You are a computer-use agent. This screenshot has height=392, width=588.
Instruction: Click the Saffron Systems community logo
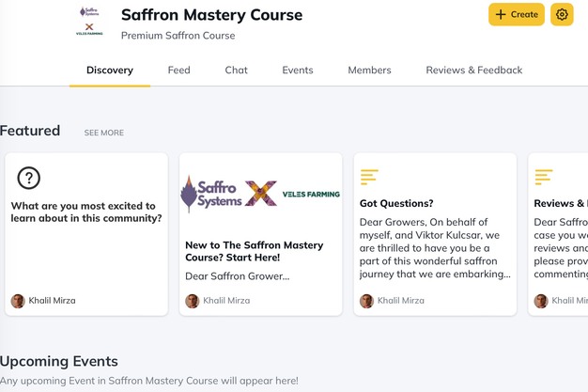(x=89, y=19)
